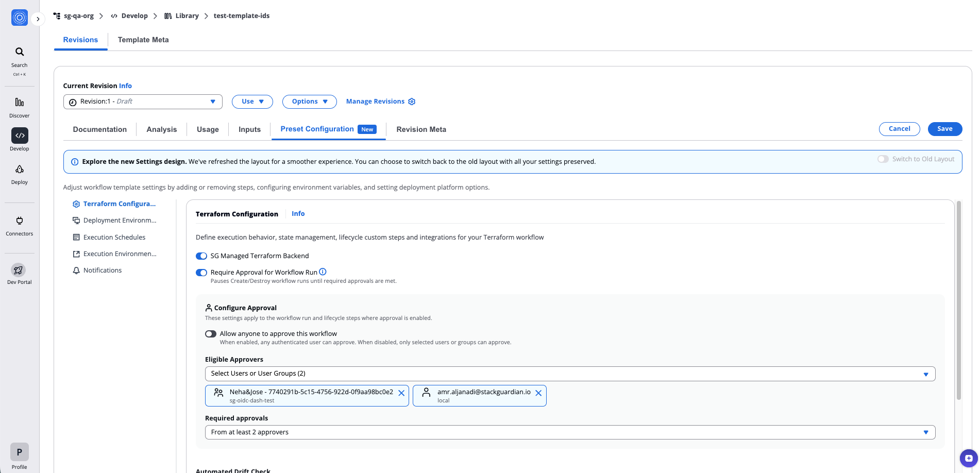Disable SG Managed Terraform Backend
Screen dimensions: 980x473
(x=201, y=256)
